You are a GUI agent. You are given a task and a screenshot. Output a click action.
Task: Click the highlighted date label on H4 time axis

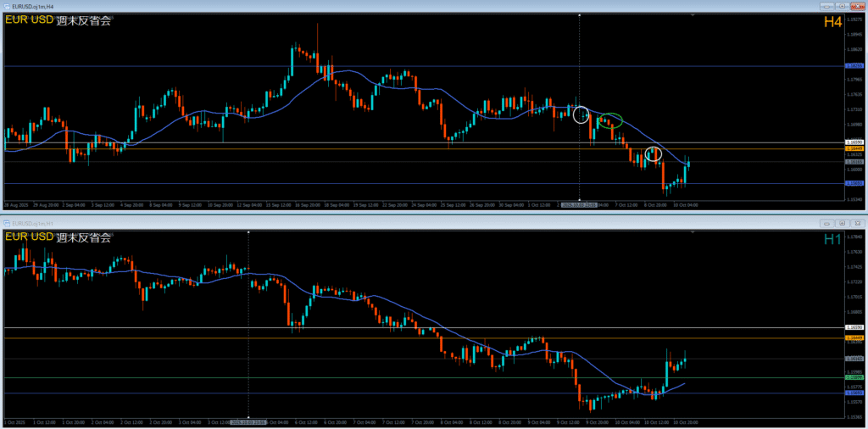pyautogui.click(x=579, y=204)
